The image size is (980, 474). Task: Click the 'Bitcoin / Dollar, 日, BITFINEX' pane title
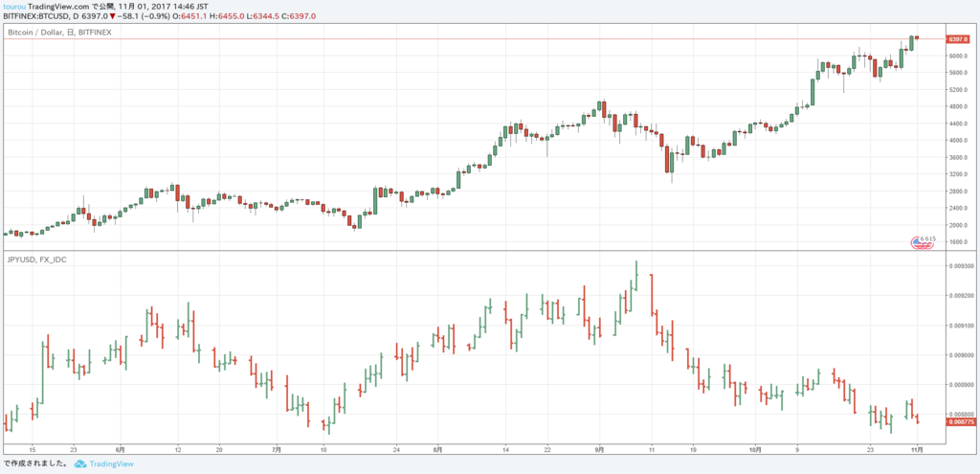pyautogui.click(x=59, y=32)
